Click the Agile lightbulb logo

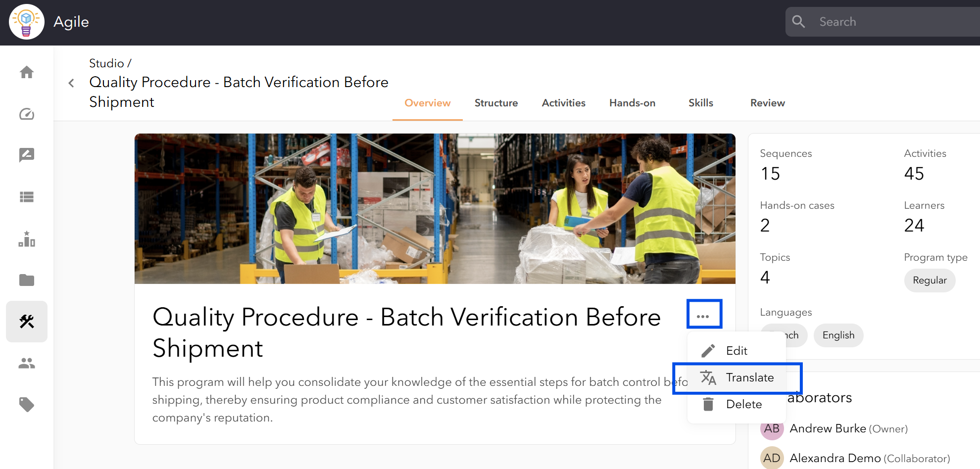pos(27,22)
